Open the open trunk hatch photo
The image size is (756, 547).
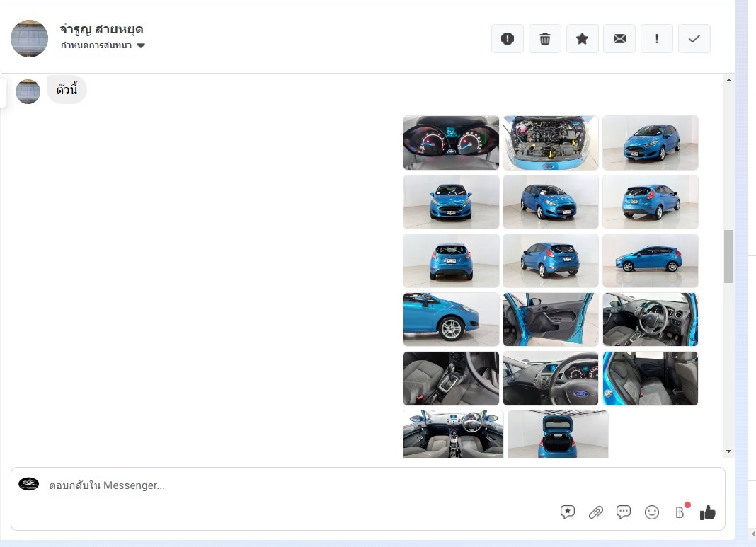click(x=559, y=434)
